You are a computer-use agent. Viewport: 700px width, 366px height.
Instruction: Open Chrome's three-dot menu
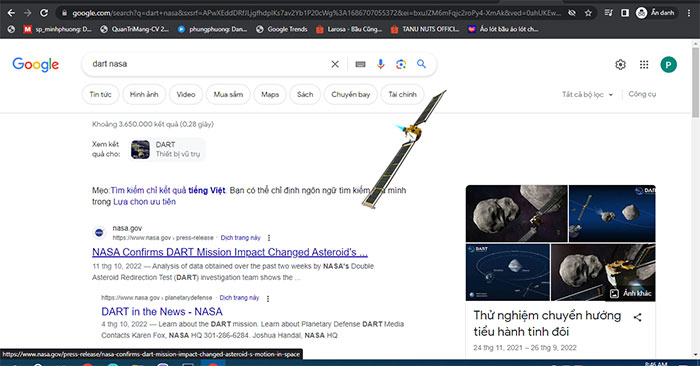click(689, 13)
